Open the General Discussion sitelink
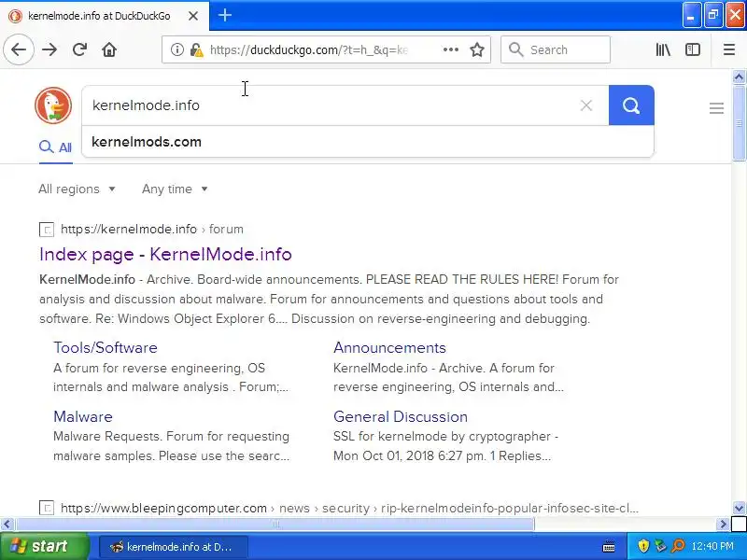 tap(401, 416)
